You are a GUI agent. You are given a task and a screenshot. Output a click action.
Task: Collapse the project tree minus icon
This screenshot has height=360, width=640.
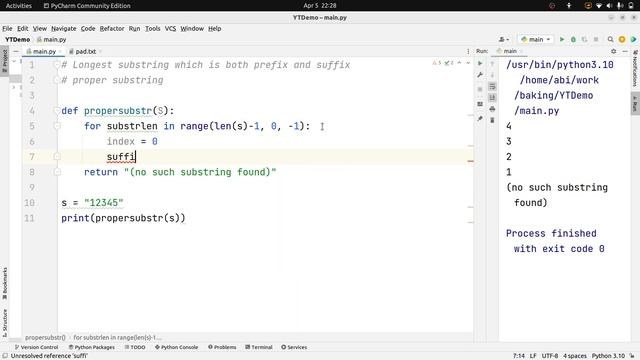pyautogui.click(x=16, y=51)
